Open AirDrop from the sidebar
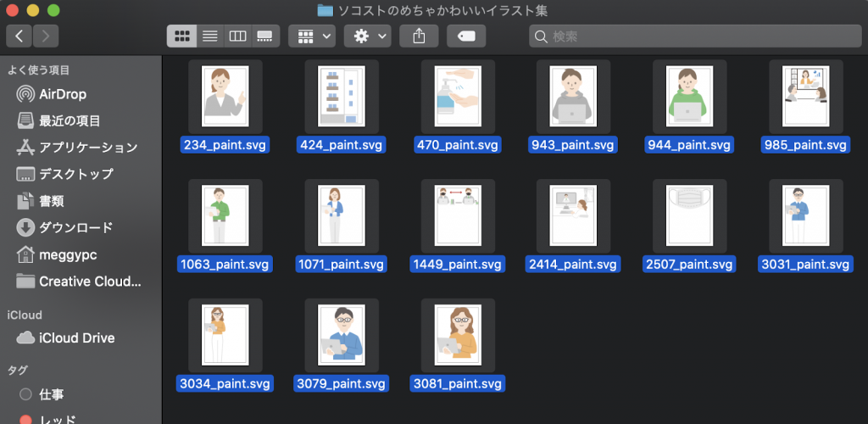Image resolution: width=868 pixels, height=424 pixels. pos(63,94)
